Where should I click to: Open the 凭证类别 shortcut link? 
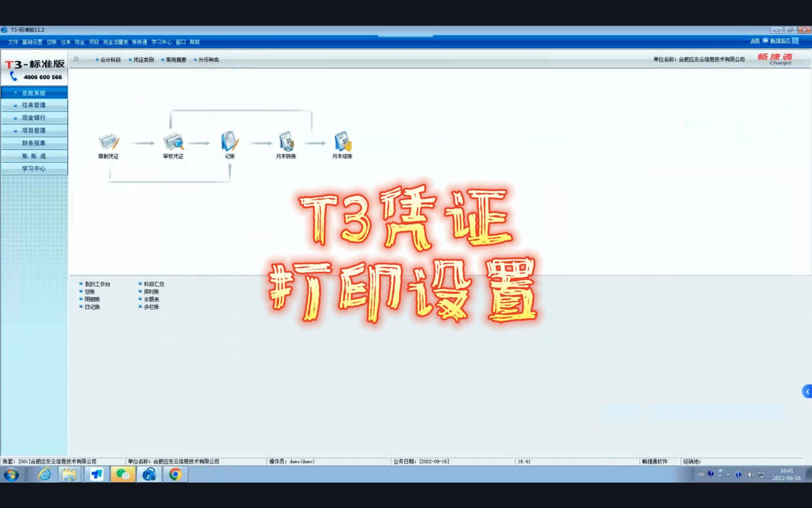tap(143, 60)
